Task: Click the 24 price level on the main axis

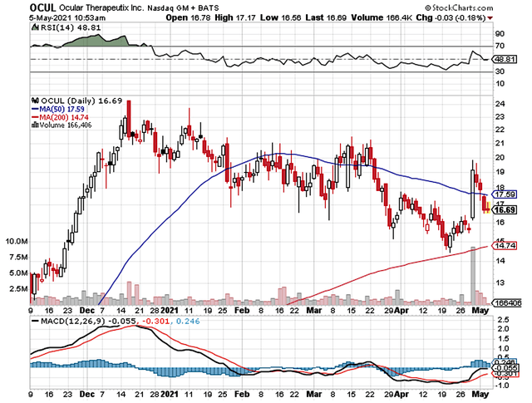Action: click(500, 104)
